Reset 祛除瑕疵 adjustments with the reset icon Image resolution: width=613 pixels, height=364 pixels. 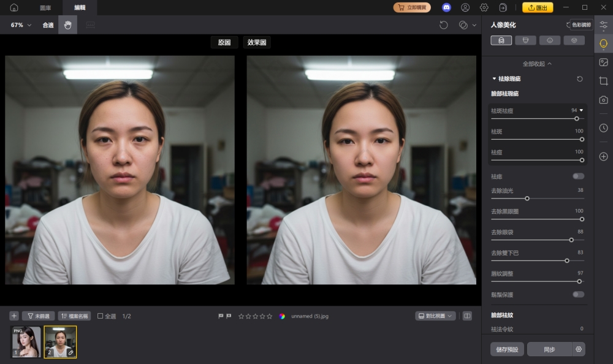pos(579,78)
